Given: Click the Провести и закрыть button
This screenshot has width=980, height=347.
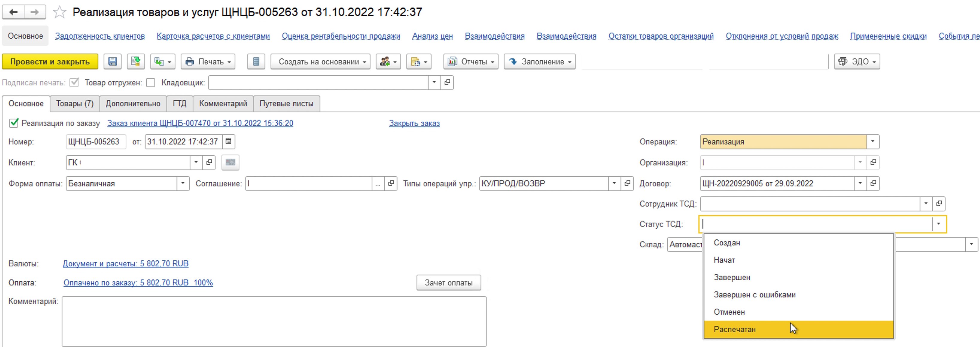Looking at the screenshot, I should (x=50, y=62).
